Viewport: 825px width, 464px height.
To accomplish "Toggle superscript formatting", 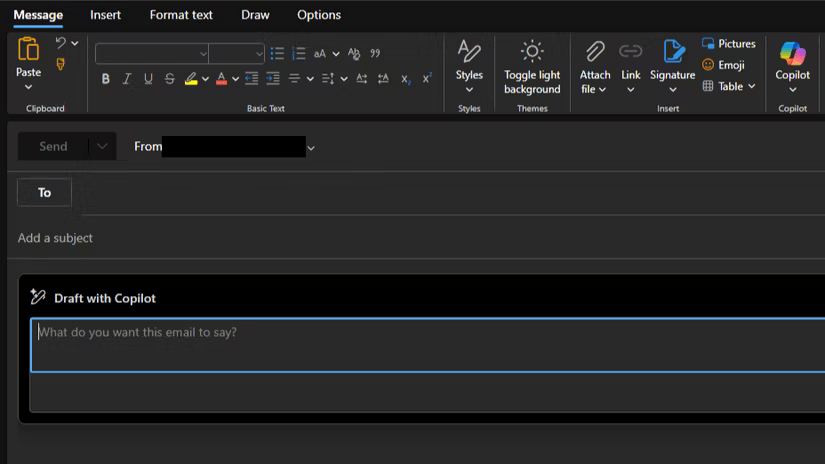I will coord(427,78).
